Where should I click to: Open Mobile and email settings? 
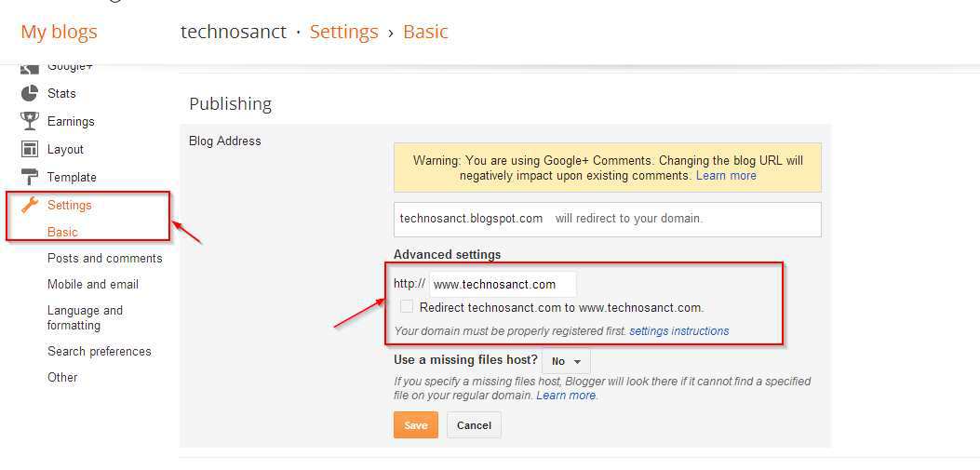tap(93, 285)
